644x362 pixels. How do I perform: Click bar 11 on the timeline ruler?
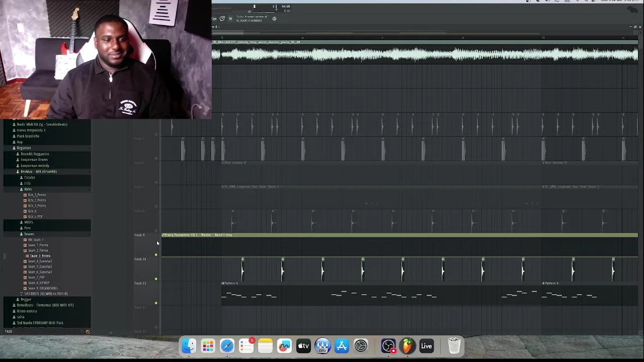(x=382, y=37)
